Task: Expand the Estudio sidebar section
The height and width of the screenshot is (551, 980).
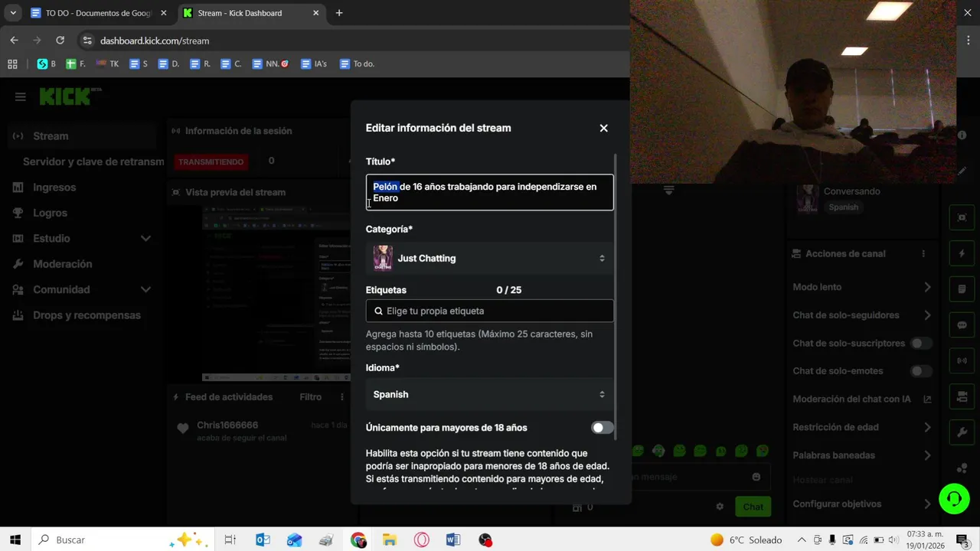Action: [83, 239]
